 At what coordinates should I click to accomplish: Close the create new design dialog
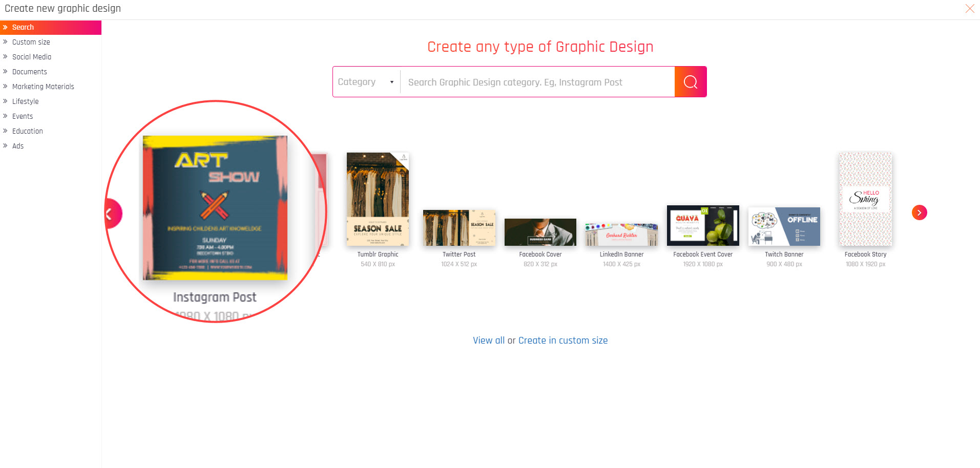click(970, 8)
